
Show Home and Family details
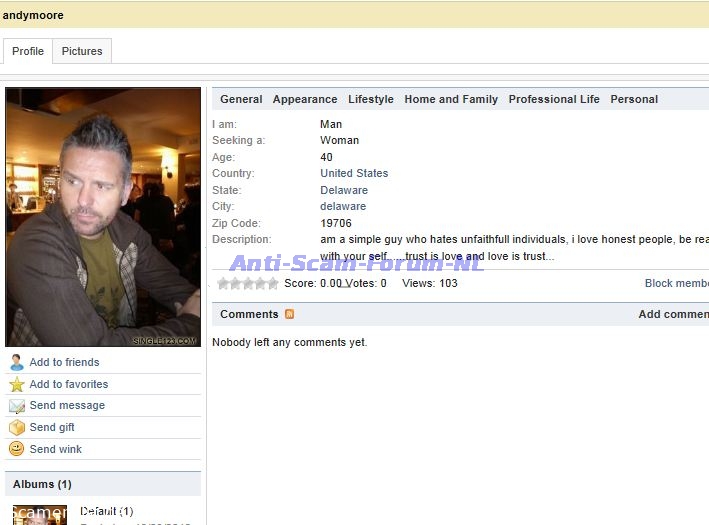tap(451, 99)
